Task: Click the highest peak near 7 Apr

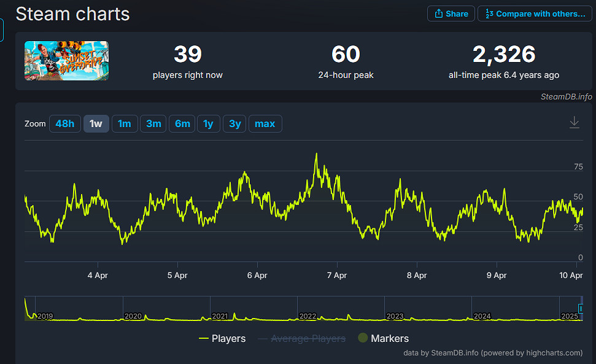Action: pos(316,154)
